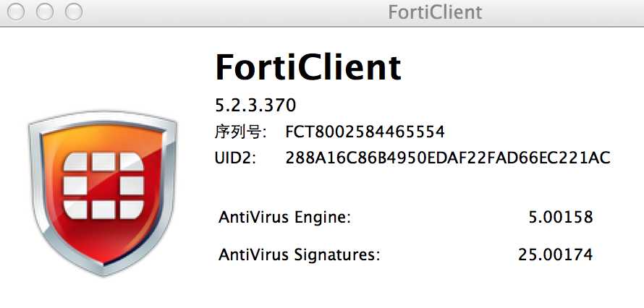644x308 pixels.
Task: Click the AntiVirus Engine label
Action: 284,217
